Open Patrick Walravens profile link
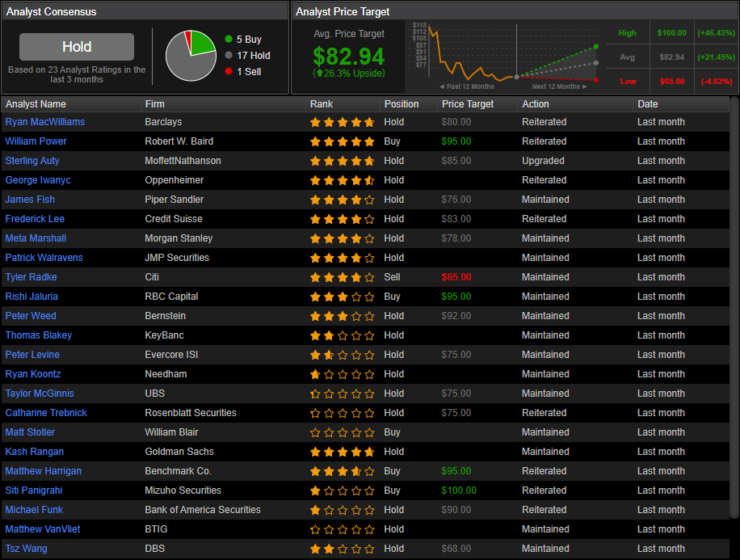The width and height of the screenshot is (740, 560). 44,257
